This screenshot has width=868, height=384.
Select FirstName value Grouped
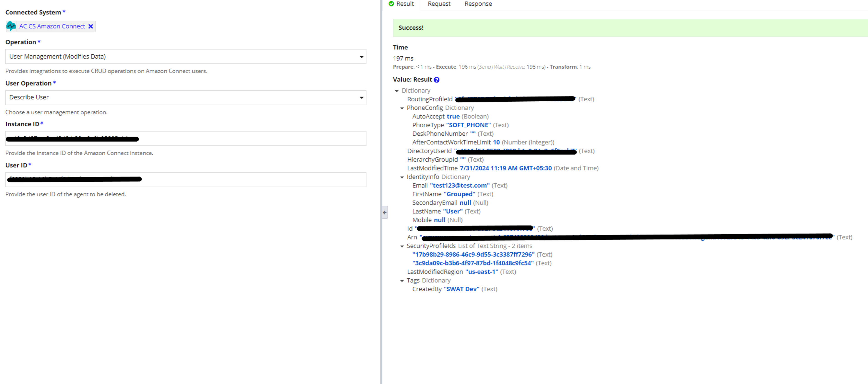[459, 194]
